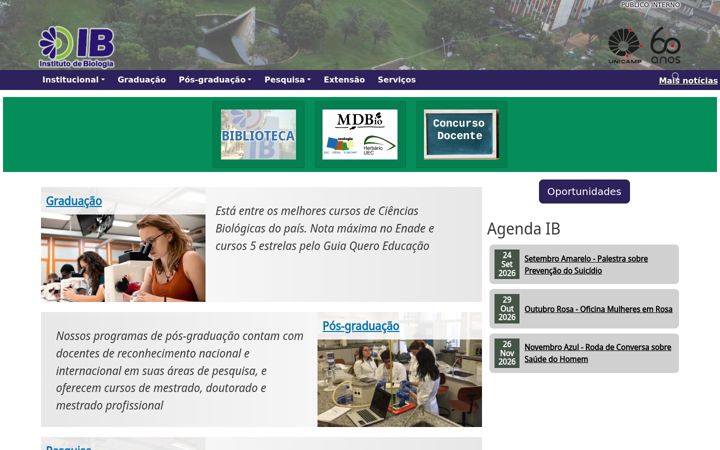Click the 60 anos anniversary logo

click(x=665, y=45)
